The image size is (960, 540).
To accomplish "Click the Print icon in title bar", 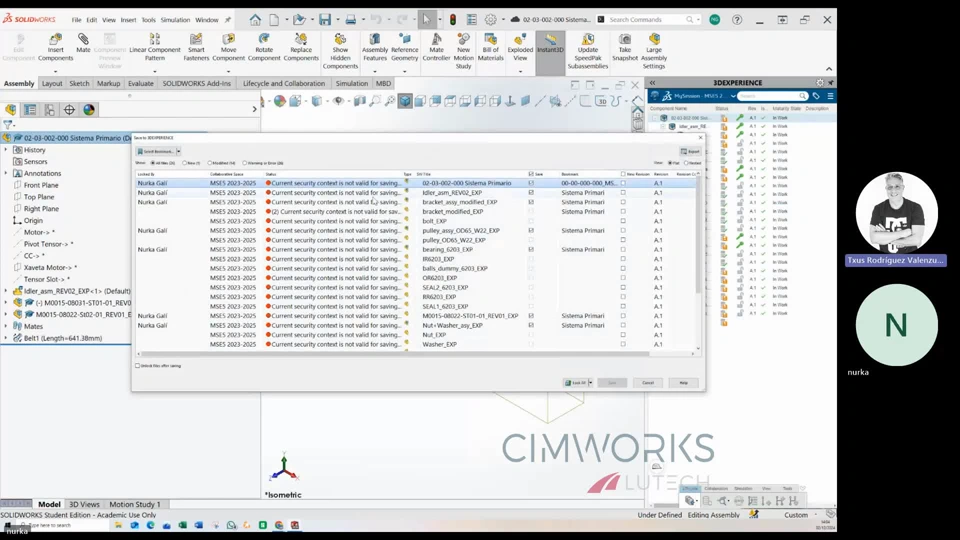I will pyautogui.click(x=350, y=20).
